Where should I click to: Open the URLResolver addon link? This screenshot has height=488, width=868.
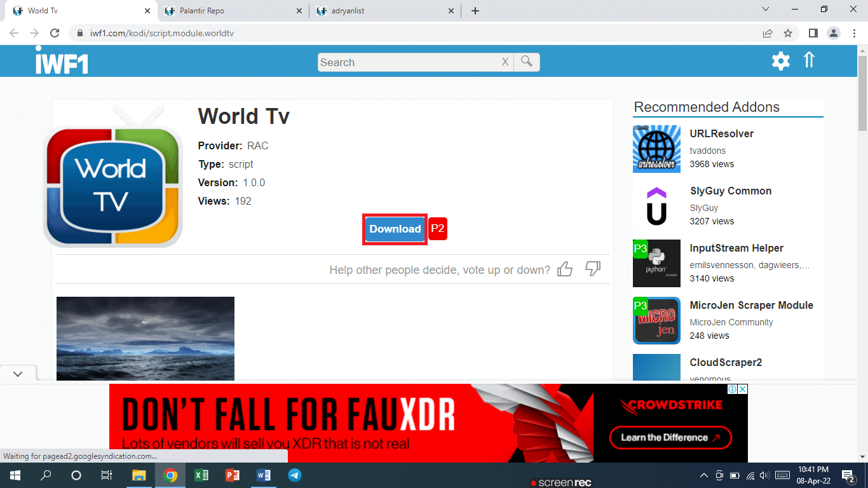[721, 133]
